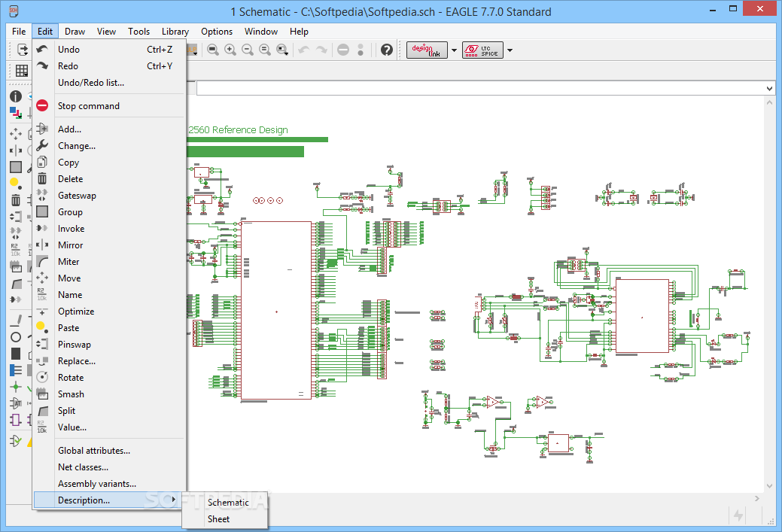The width and height of the screenshot is (782, 532).
Task: Open the File menu
Action: pyautogui.click(x=19, y=32)
